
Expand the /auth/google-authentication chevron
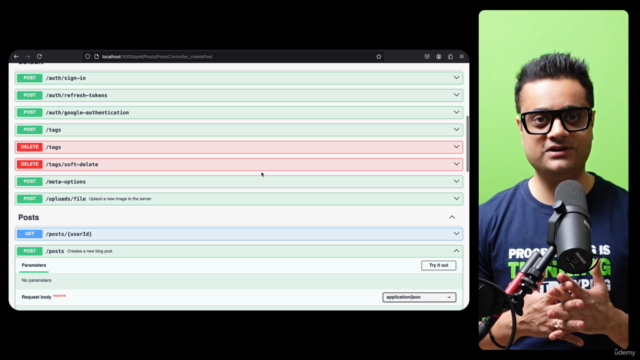pyautogui.click(x=456, y=112)
